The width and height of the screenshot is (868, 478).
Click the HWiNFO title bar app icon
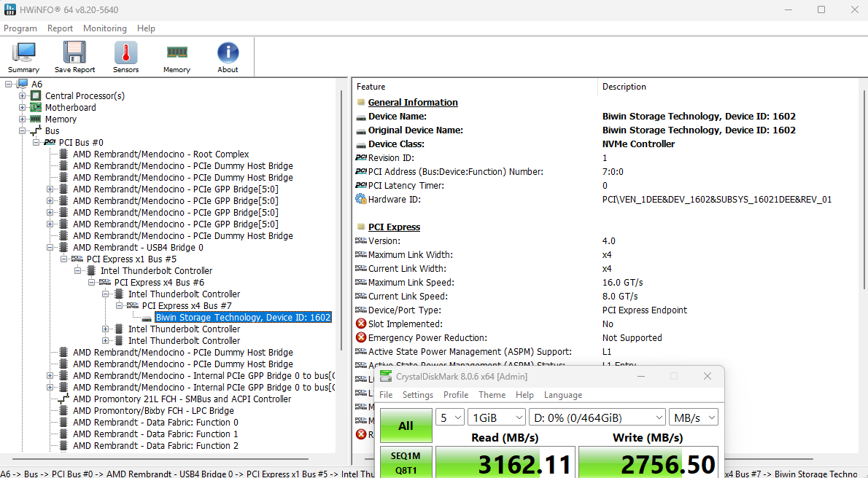9,9
